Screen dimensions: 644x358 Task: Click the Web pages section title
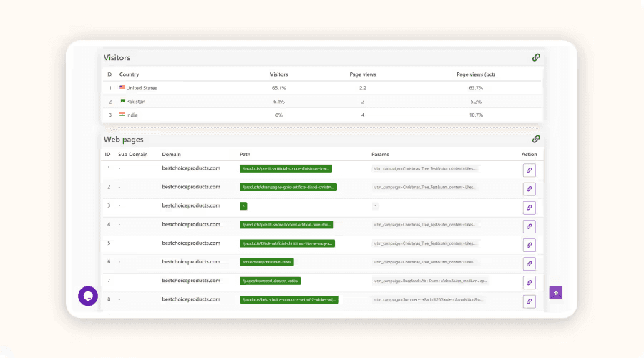(x=123, y=140)
